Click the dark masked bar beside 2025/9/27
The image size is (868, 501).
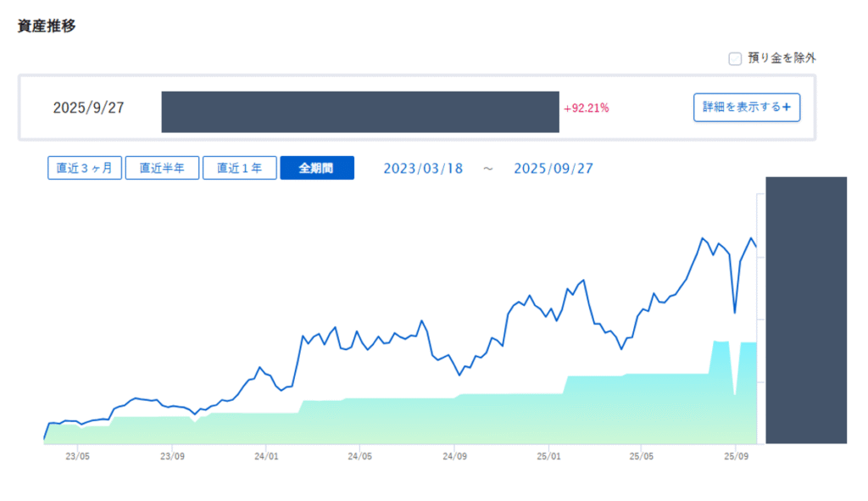tap(360, 112)
